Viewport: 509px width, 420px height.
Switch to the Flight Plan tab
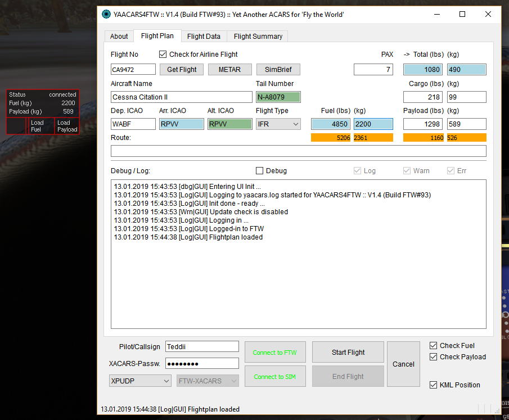[x=157, y=36]
